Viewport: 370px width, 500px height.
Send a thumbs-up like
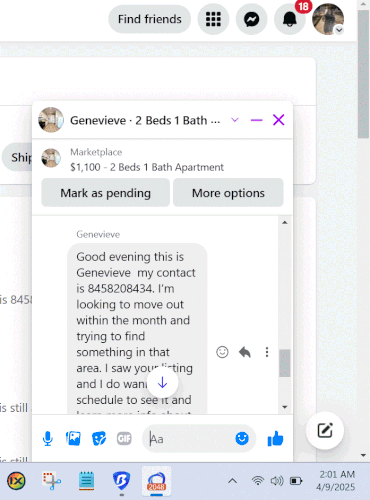point(275,438)
